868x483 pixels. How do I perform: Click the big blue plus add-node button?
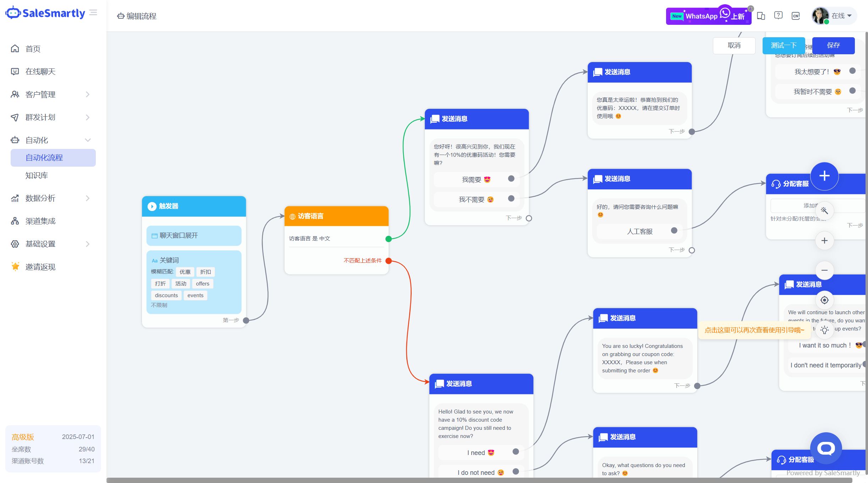click(824, 176)
